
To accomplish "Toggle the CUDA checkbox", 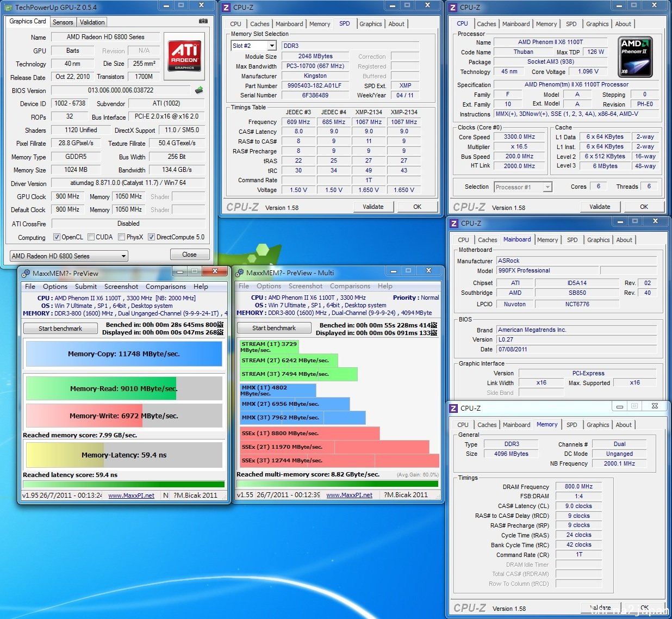I will pyautogui.click(x=91, y=237).
